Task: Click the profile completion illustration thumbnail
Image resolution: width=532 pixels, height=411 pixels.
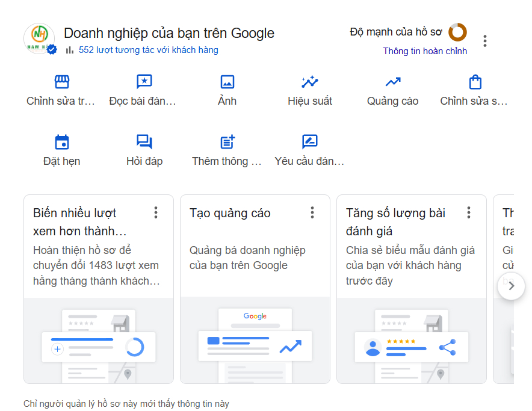Action: click(x=98, y=341)
